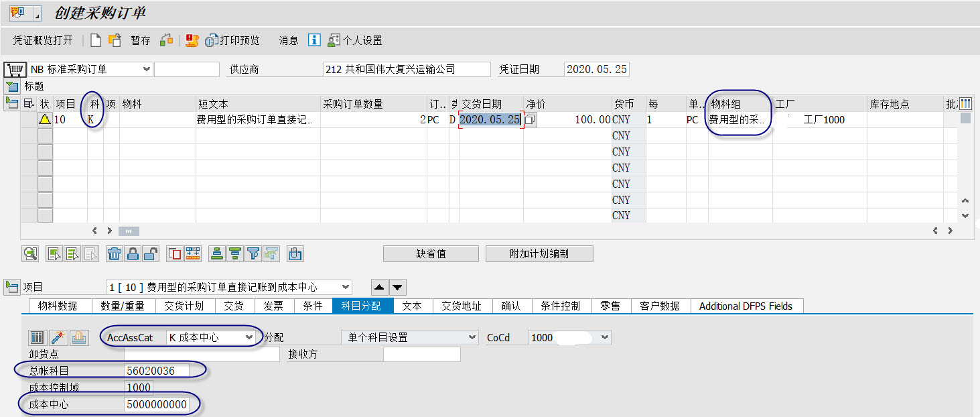Open the item search magnifier icon
This screenshot has height=417, width=980.
(31, 253)
